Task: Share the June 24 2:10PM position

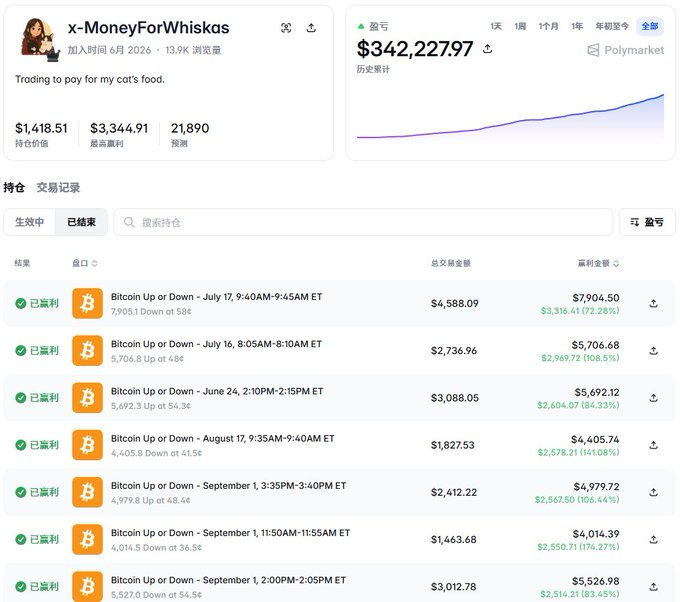Action: coord(654,398)
